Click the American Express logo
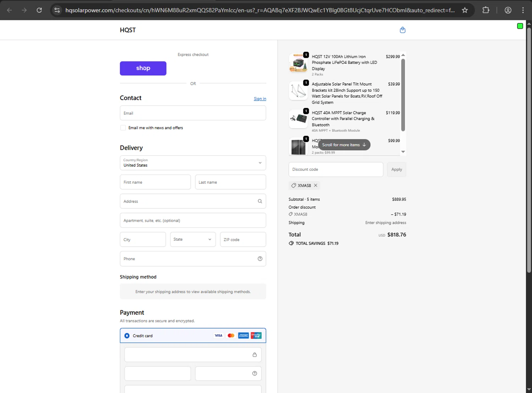This screenshot has height=393, width=532. pos(243,335)
